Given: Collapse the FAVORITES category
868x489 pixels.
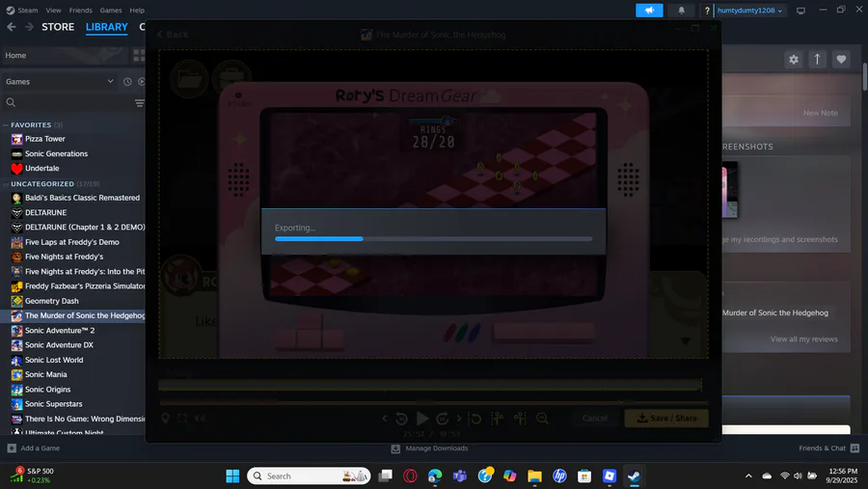Looking at the screenshot, I should point(6,125).
